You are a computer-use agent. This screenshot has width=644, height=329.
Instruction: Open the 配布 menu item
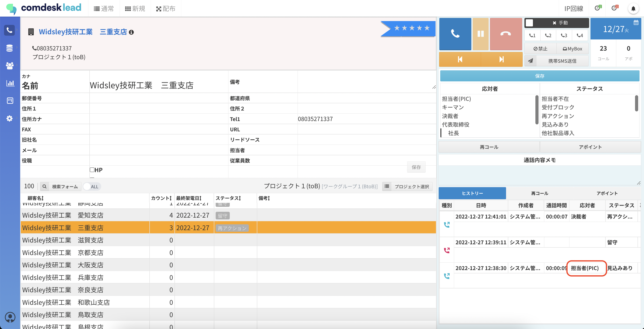165,9
